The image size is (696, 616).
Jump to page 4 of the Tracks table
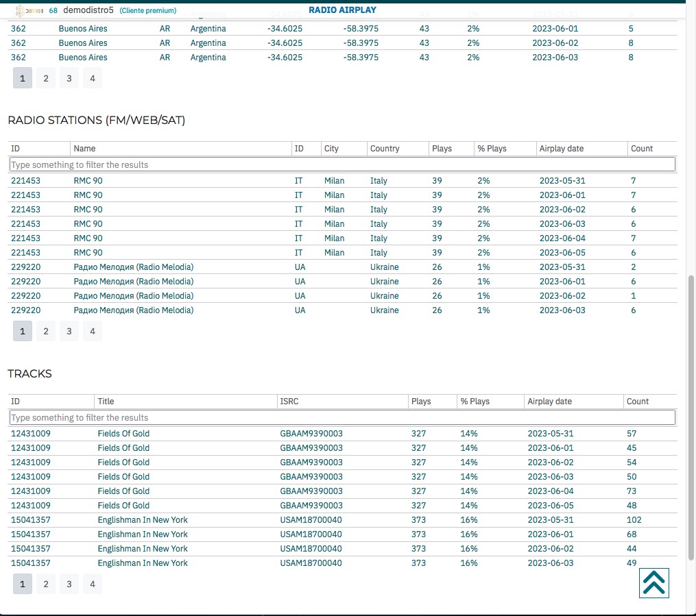point(93,584)
